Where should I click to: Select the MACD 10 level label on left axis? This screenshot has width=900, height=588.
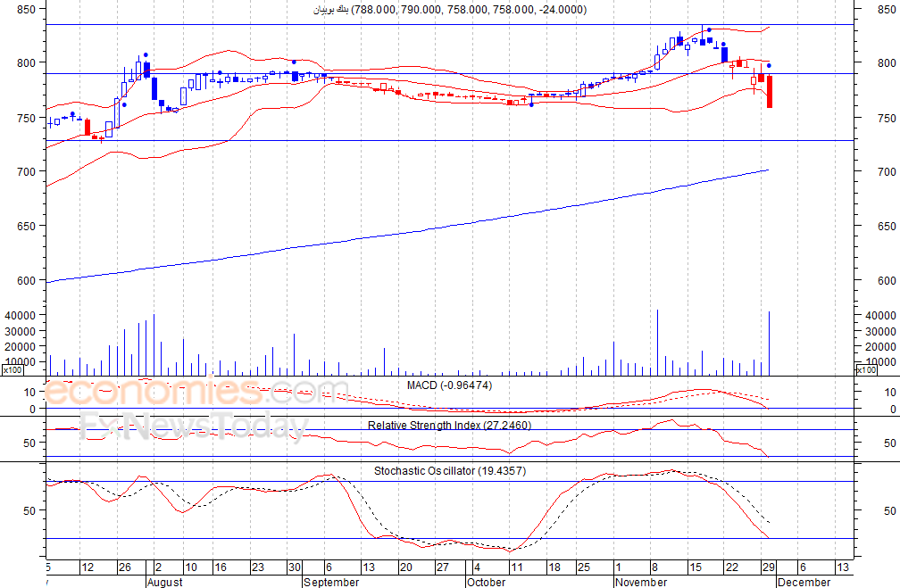coord(29,393)
